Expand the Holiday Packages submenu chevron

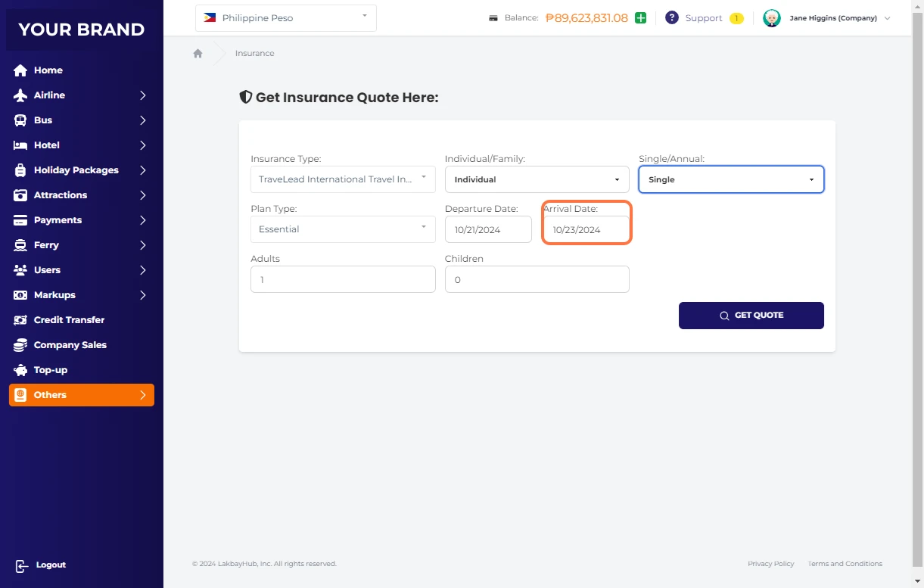[x=142, y=170]
